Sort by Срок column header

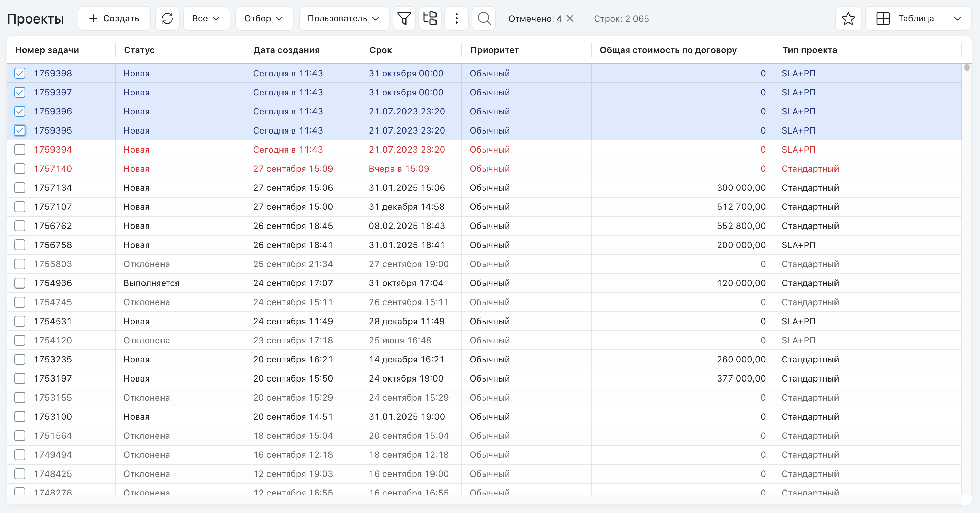coord(380,50)
